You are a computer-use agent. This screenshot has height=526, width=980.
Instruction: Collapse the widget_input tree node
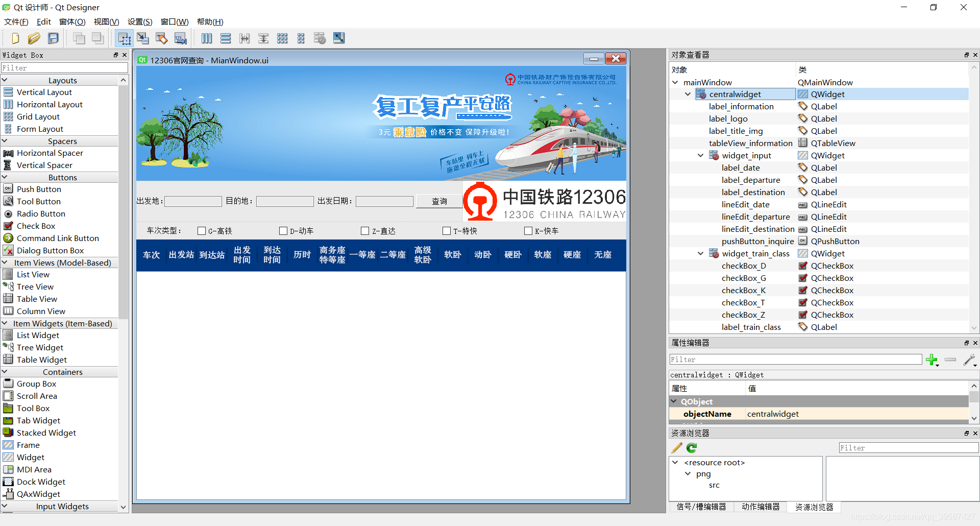tap(701, 155)
